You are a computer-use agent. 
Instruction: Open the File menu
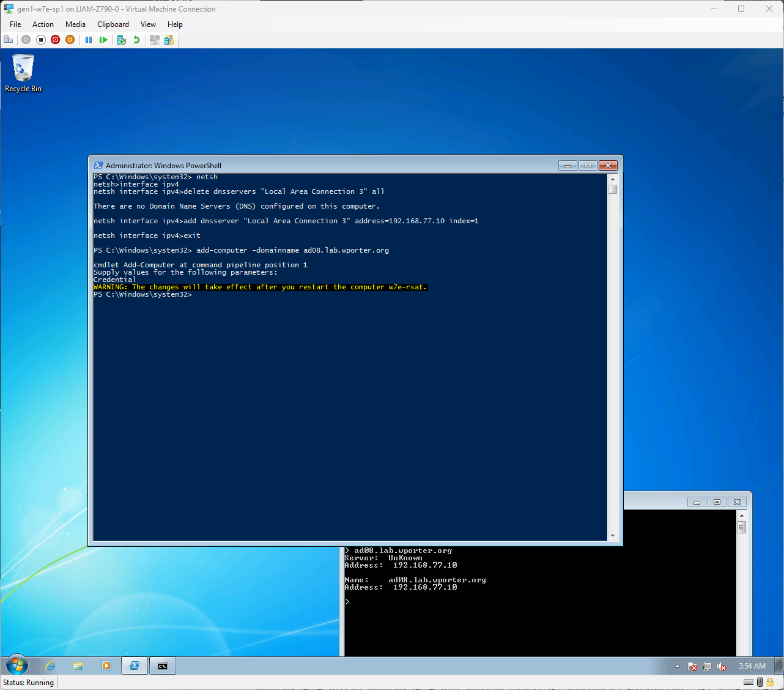click(x=15, y=24)
